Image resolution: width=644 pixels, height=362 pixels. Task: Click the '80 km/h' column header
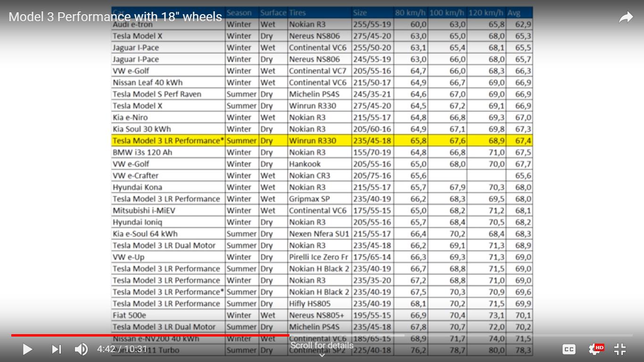pos(411,13)
